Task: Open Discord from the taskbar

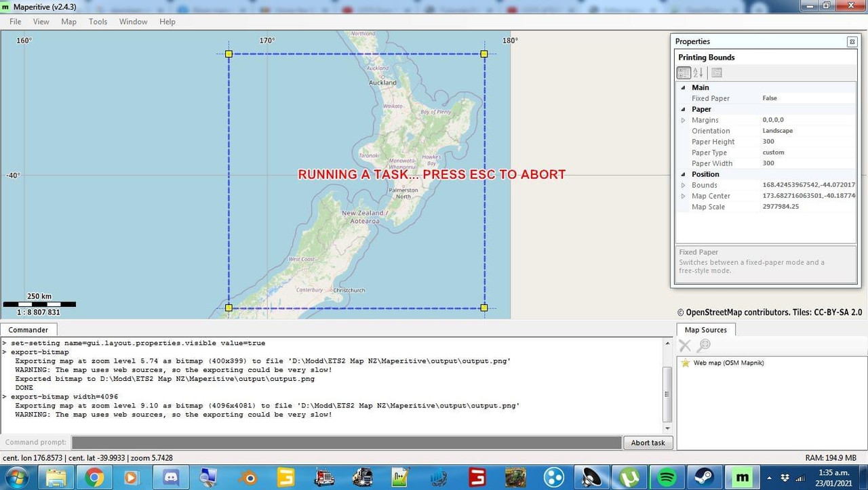Action: pyautogui.click(x=171, y=477)
